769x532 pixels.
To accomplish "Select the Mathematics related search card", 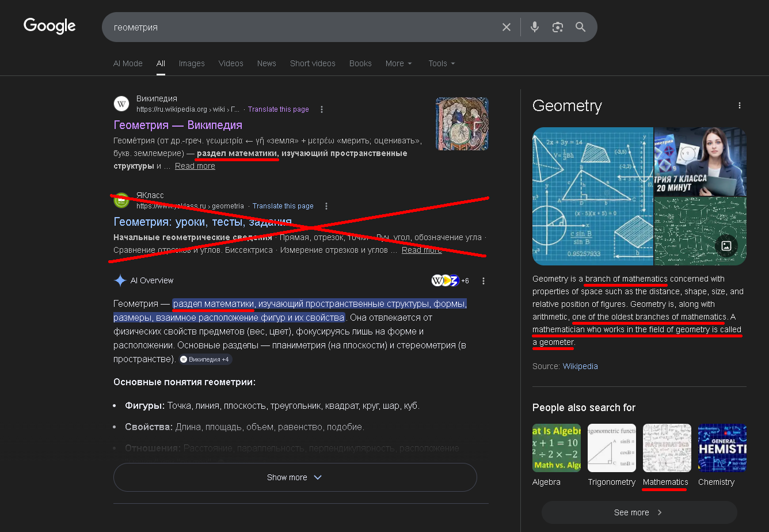I will tap(666, 456).
